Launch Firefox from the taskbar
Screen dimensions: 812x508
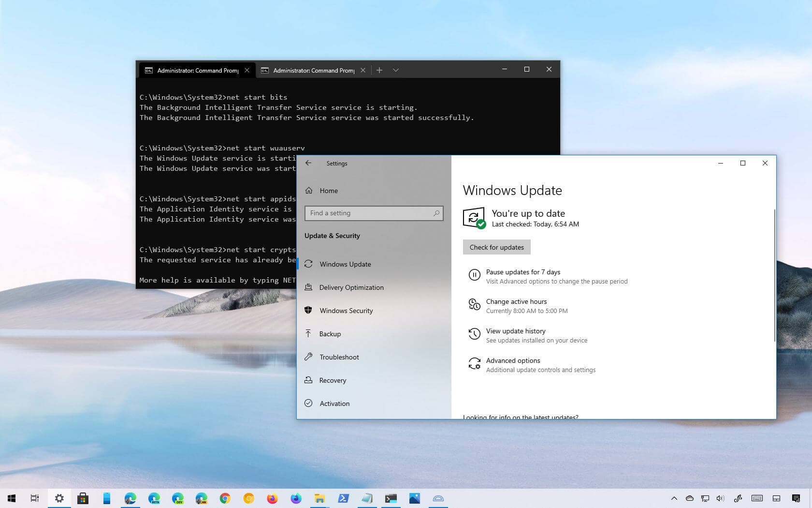pos(273,498)
